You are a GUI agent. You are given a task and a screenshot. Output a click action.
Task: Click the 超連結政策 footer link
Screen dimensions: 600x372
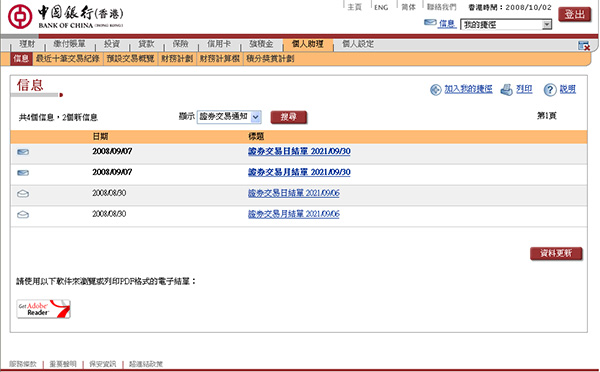[x=146, y=364]
